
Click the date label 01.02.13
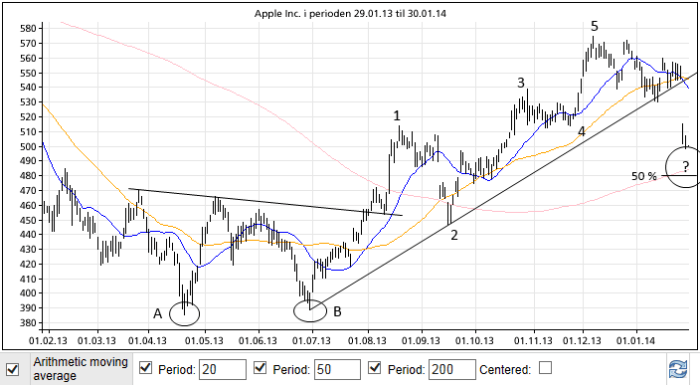[48, 341]
